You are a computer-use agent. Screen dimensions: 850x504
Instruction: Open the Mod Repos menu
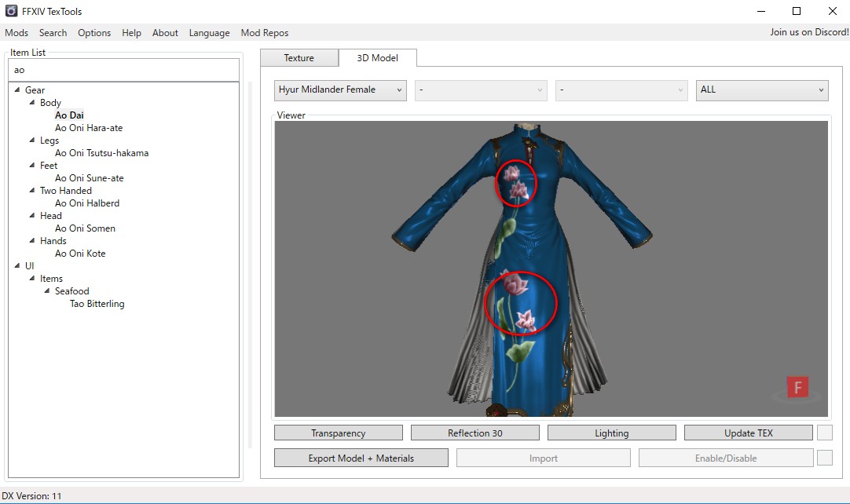click(264, 33)
